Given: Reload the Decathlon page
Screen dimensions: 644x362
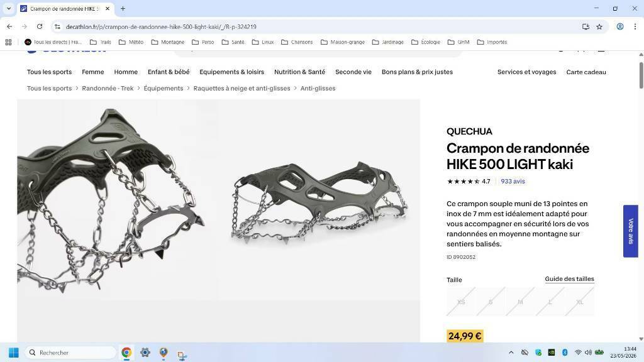Looking at the screenshot, I should click(x=40, y=26).
